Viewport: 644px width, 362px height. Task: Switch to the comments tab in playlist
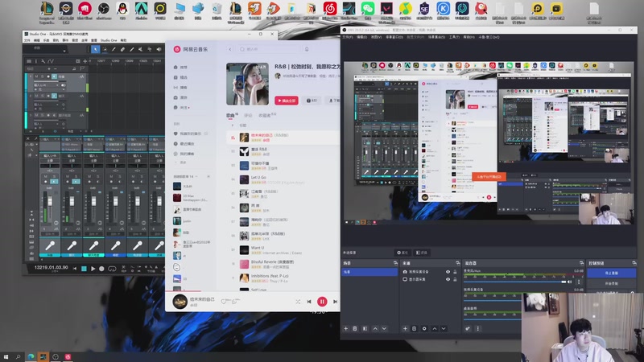tap(248, 115)
